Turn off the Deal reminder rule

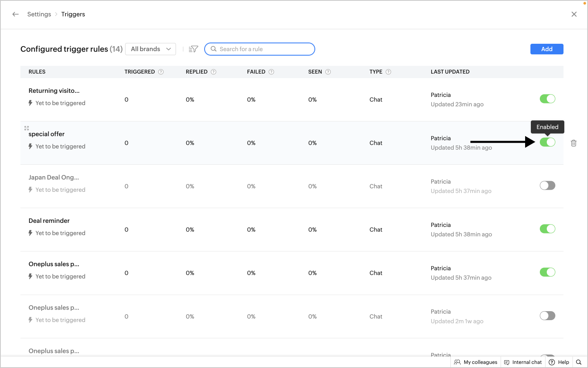(x=547, y=229)
